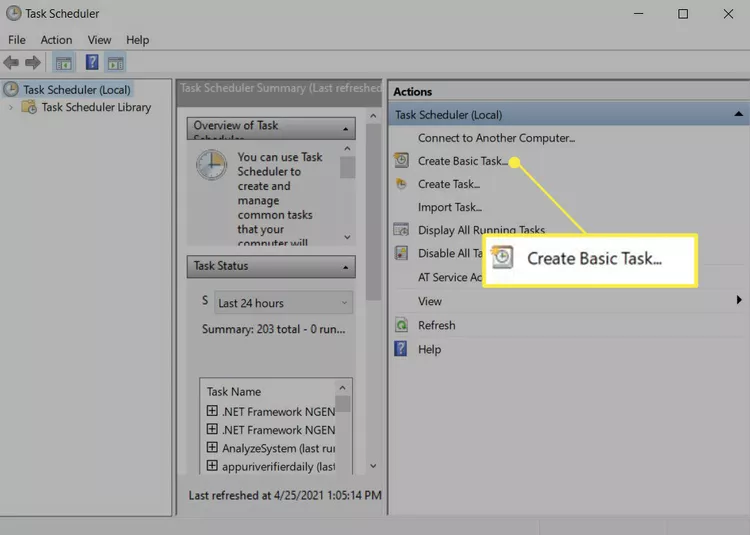Open the View menu in menu bar
The width and height of the screenshot is (750, 535).
click(x=99, y=40)
